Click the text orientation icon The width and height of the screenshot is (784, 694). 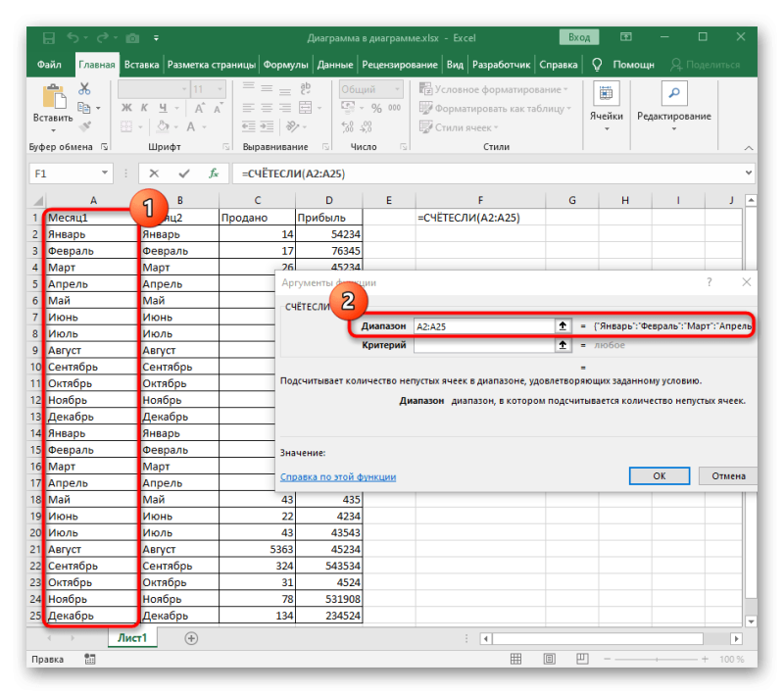pyautogui.click(x=292, y=127)
